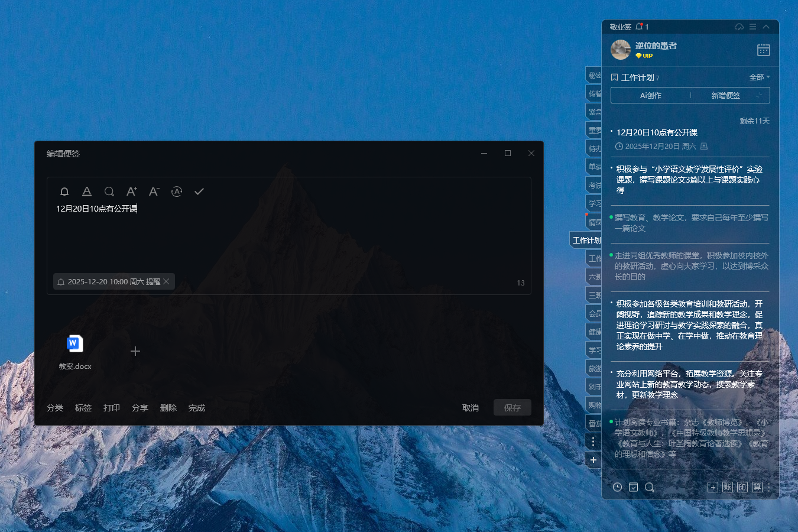Remove the 2025-12-20 10:00 reminder tag

coord(167,282)
